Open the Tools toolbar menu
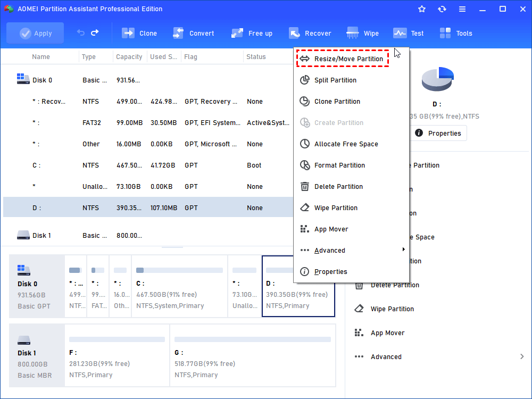 pyautogui.click(x=456, y=33)
